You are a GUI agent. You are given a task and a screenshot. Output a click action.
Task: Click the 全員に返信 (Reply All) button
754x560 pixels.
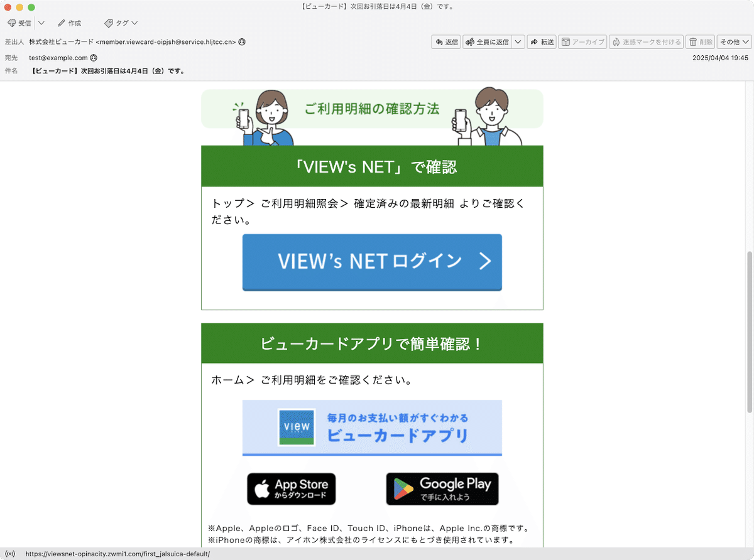point(487,42)
